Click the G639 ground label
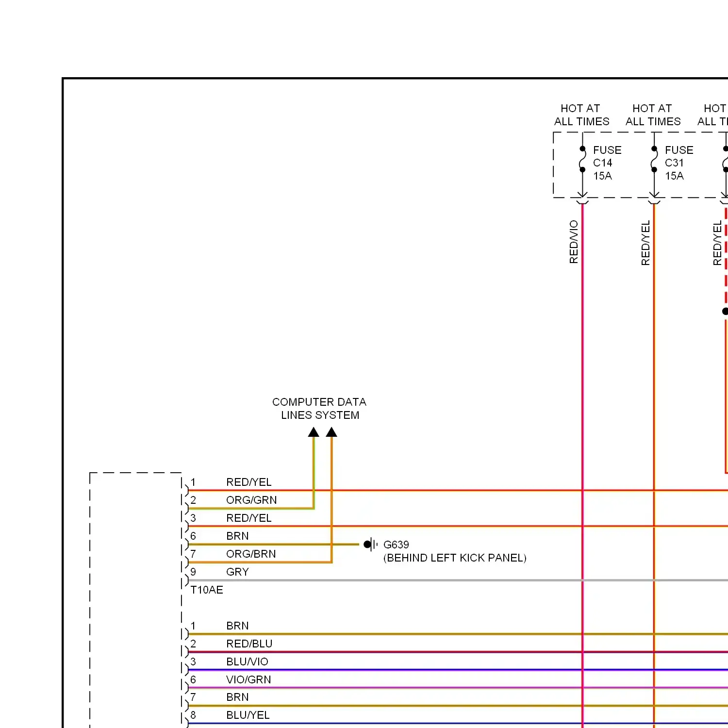 pos(396,545)
